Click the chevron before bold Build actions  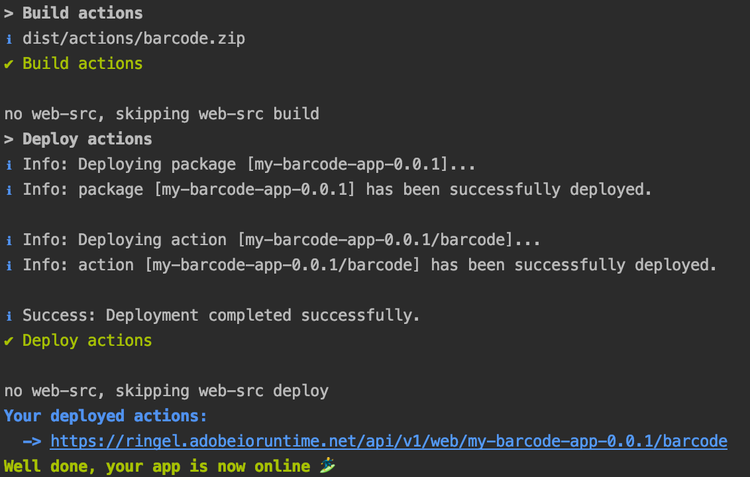tap(9, 14)
